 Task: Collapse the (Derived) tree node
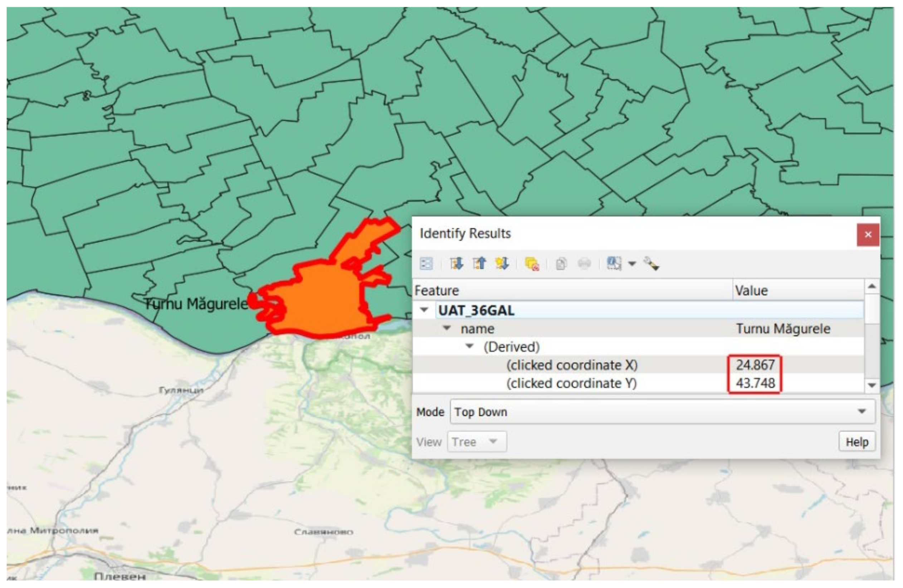tap(469, 346)
